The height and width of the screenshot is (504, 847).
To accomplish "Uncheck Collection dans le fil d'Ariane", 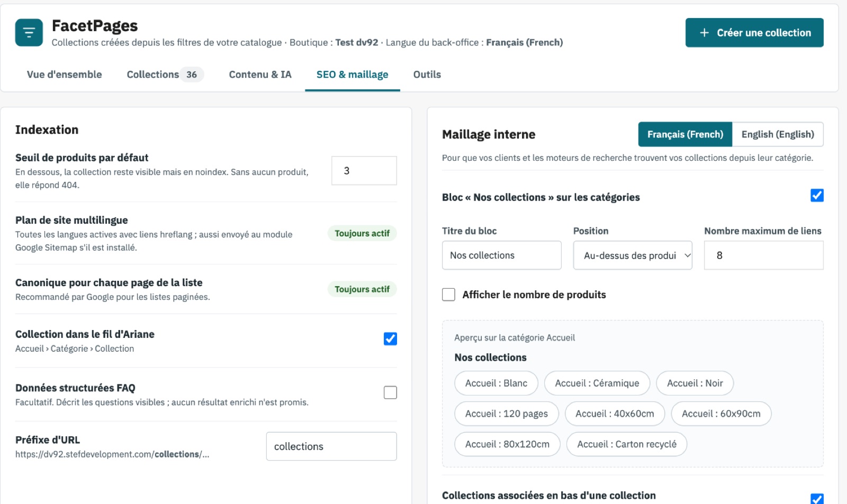I will [x=390, y=339].
